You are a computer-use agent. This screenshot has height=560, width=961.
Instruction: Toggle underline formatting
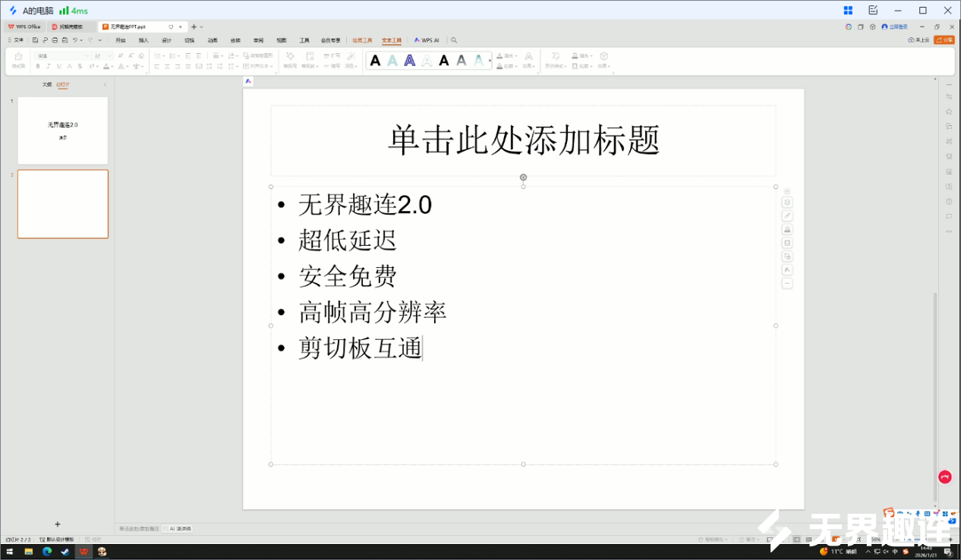(x=58, y=67)
